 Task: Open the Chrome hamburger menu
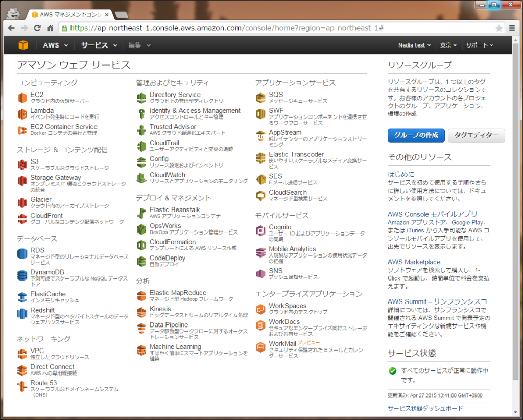[512, 28]
